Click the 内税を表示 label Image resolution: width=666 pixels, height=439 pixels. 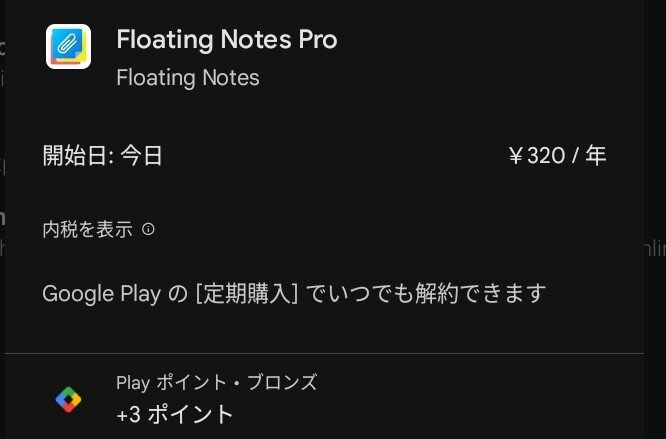click(87, 230)
